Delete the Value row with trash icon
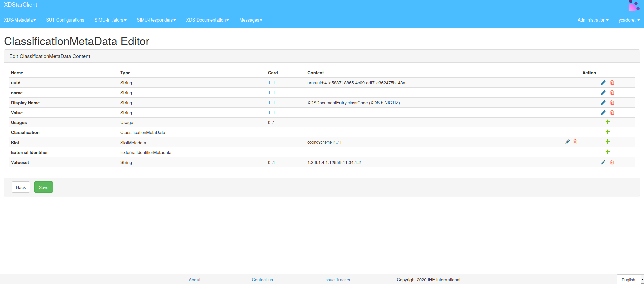Viewport: 644px width, 284px height. tap(612, 113)
